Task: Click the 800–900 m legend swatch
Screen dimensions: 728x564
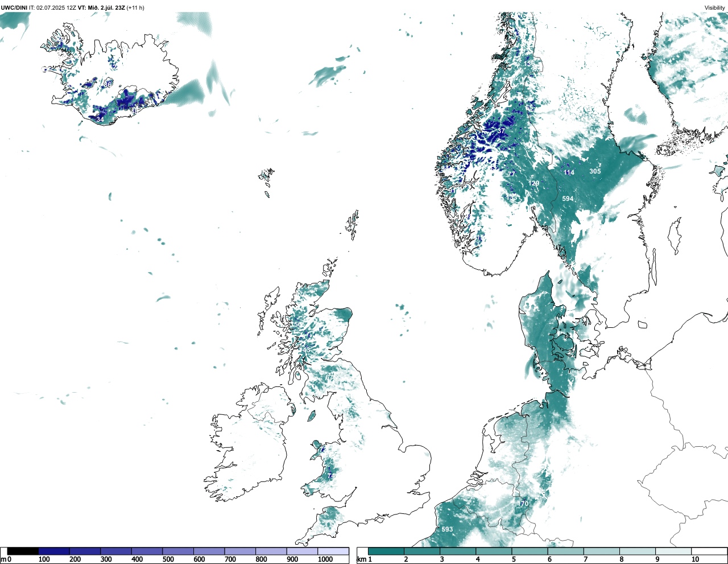Action: [271, 551]
